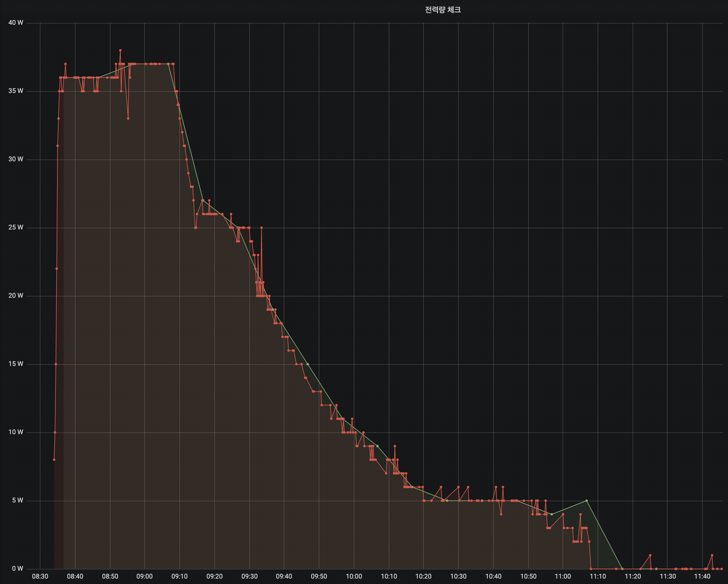Click the green point at 9 W near 10:07

tap(378, 446)
